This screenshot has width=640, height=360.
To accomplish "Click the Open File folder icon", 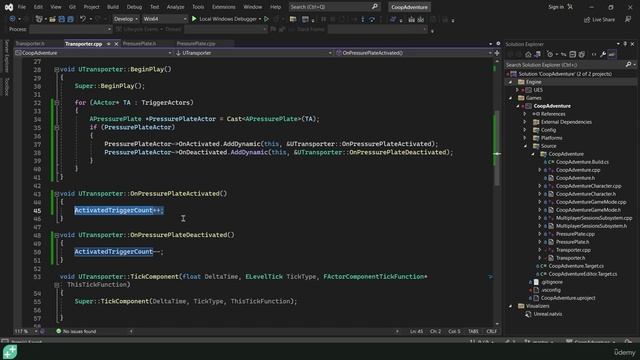I will [x=52, y=19].
